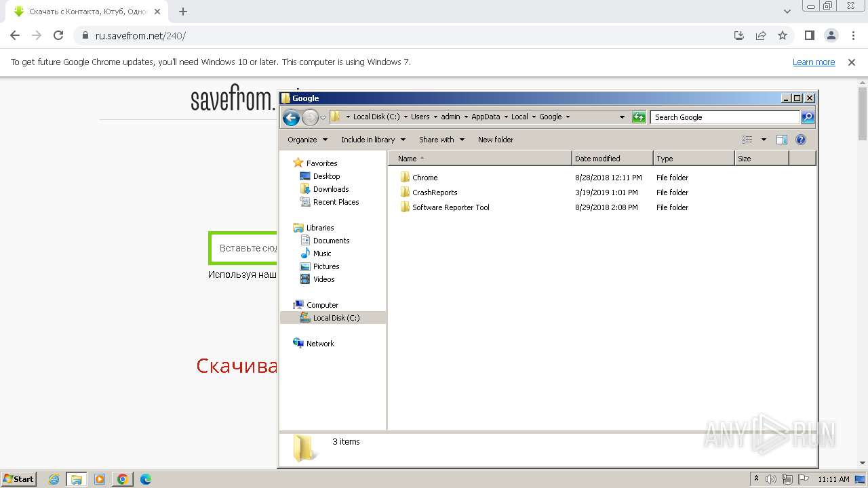The height and width of the screenshot is (488, 868).
Task: Open Network in navigation pane
Action: pyautogui.click(x=320, y=344)
